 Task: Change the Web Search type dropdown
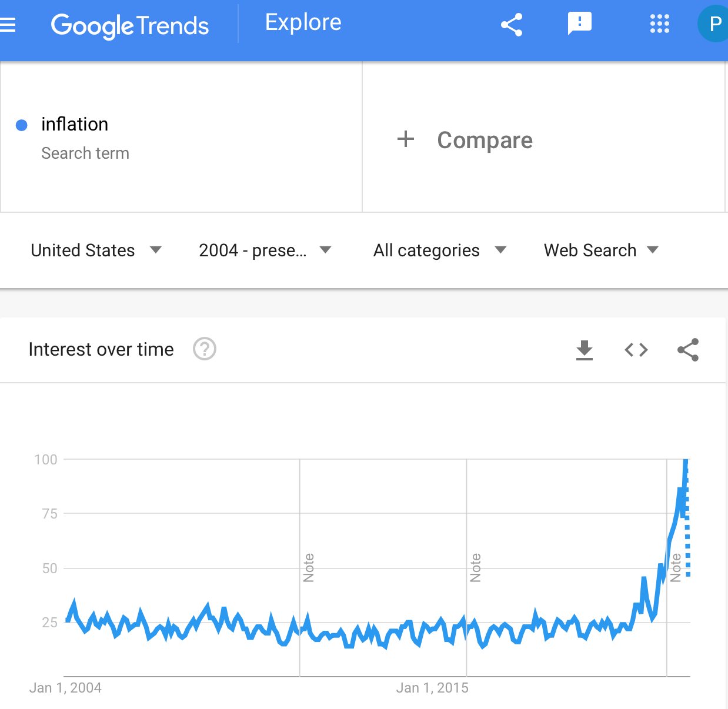coord(601,250)
